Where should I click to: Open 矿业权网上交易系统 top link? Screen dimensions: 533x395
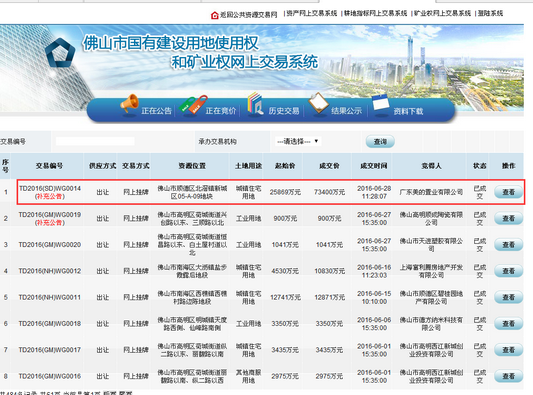tap(442, 13)
